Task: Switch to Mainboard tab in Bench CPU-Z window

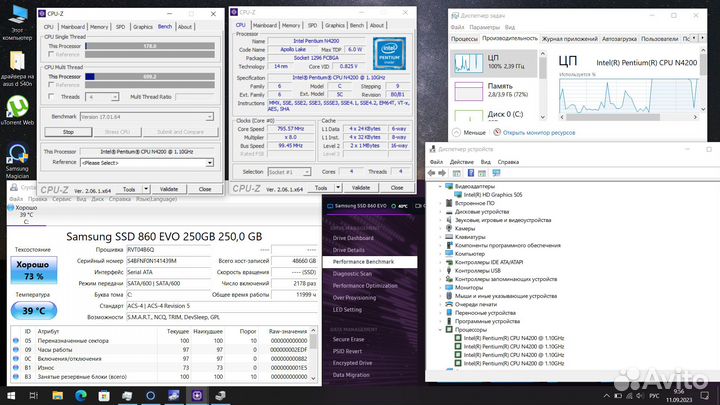Action: pos(73,27)
